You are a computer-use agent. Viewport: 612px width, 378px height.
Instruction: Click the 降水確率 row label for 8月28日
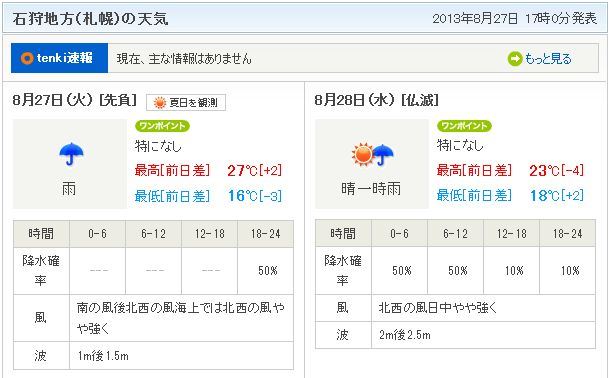343,271
